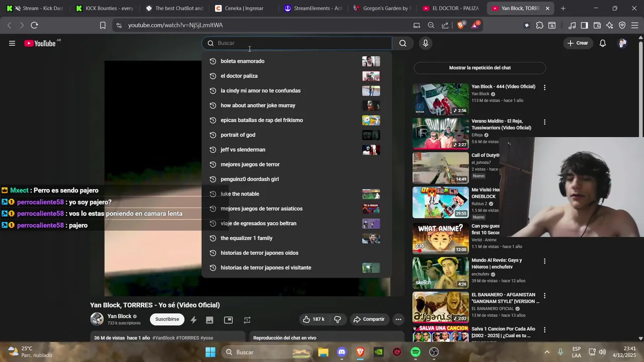Switch to KICK Bounties tab
The height and width of the screenshot is (362, 644).
pos(105,8)
